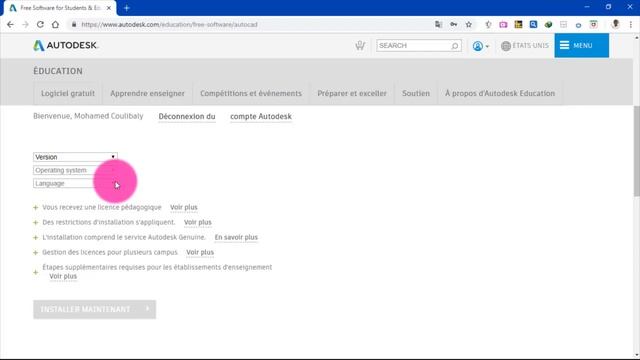
Task: Expand 'Vous recevez une licence pédagogique' plus
Action: tap(36, 208)
